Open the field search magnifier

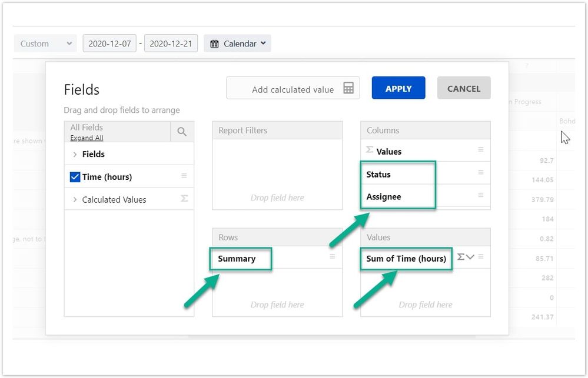pos(183,131)
